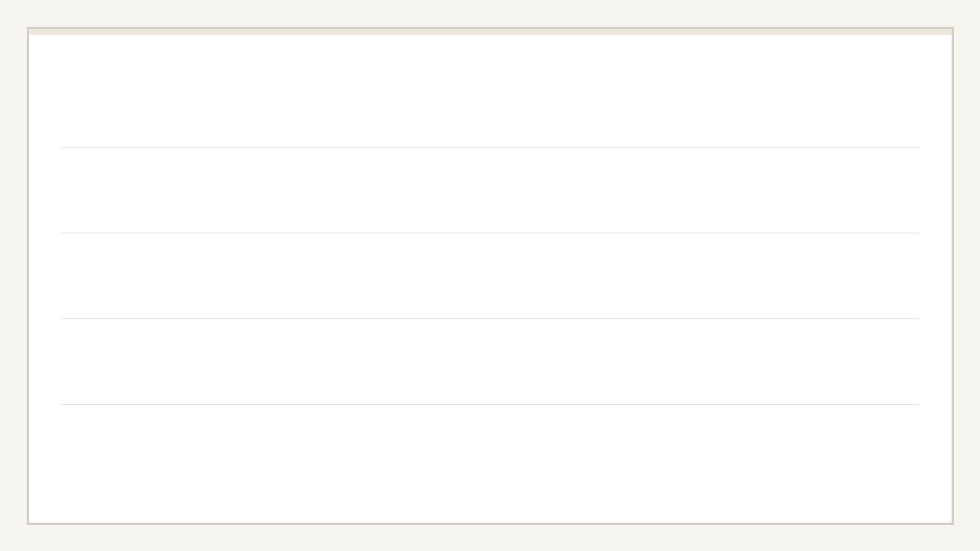This screenshot has width=980, height=551.
Task: Click the bottom border of the white panel
Action: click(x=490, y=523)
